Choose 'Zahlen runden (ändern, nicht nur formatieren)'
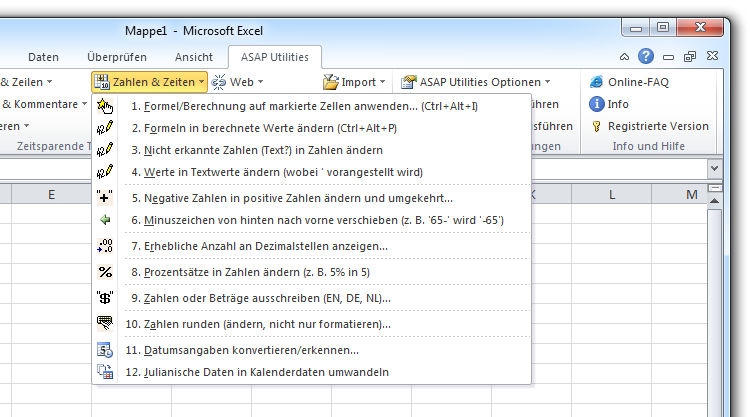The width and height of the screenshot is (750, 417). point(311,324)
